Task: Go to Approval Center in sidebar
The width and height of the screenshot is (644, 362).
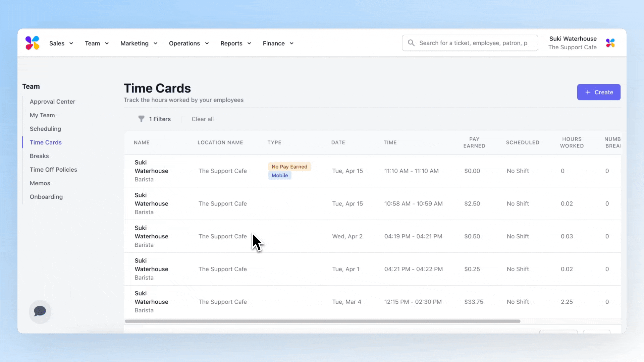Action: click(52, 102)
